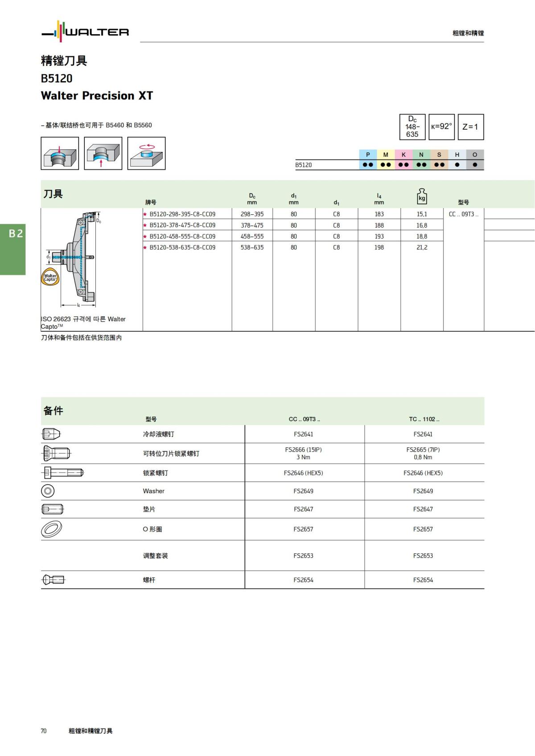535x756 pixels.
Task: Click the FS2665 (7IP) screw entry
Action: (x=423, y=450)
